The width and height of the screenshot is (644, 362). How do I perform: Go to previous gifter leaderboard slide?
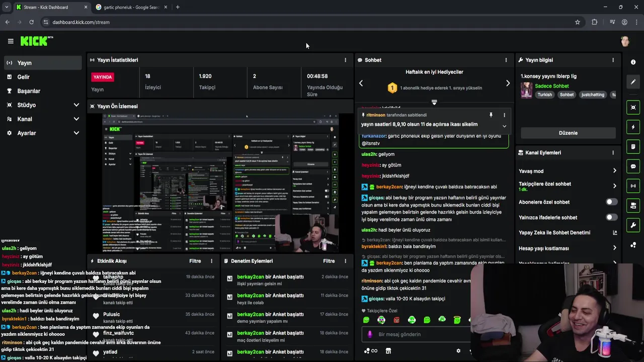pos(361,83)
